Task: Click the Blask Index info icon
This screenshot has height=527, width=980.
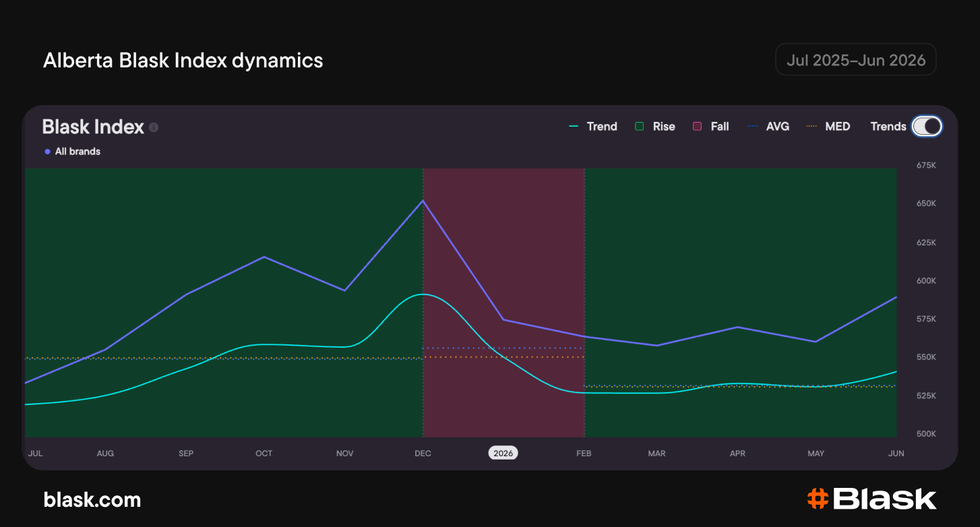Action: tap(154, 127)
